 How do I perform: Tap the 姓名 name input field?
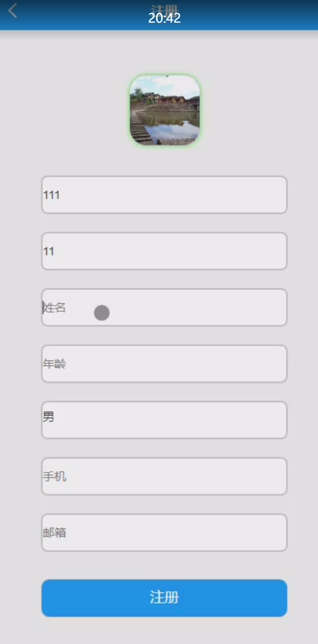coord(164,307)
